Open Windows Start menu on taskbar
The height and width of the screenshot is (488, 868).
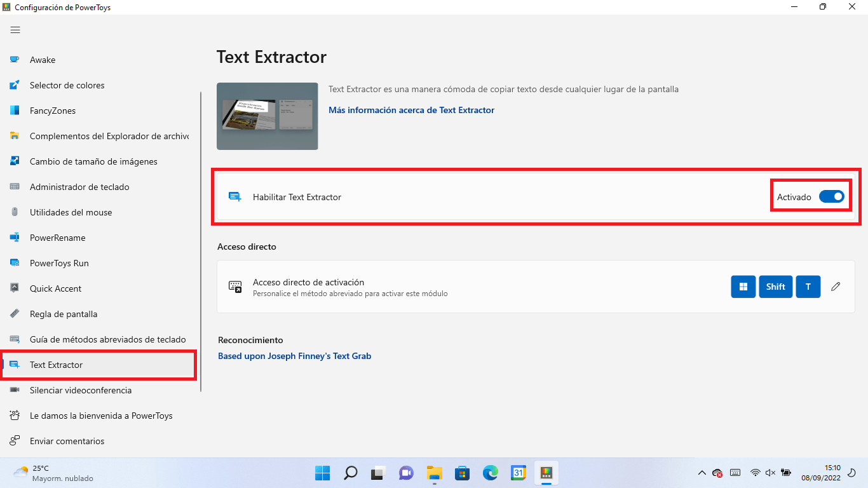322,473
